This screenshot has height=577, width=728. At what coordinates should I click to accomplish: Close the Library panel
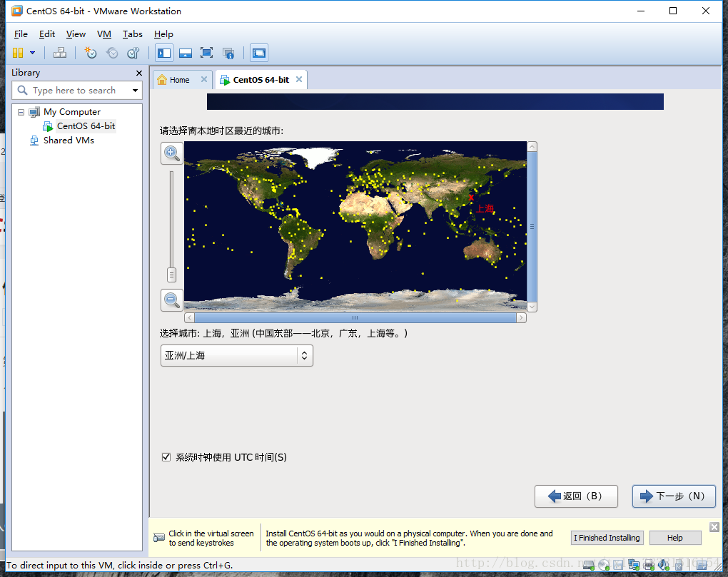[139, 73]
